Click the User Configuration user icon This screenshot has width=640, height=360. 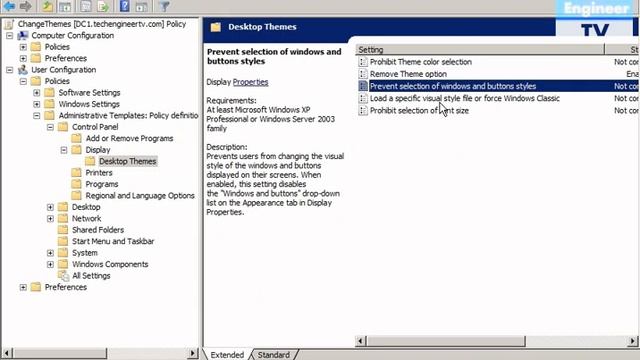(23, 70)
